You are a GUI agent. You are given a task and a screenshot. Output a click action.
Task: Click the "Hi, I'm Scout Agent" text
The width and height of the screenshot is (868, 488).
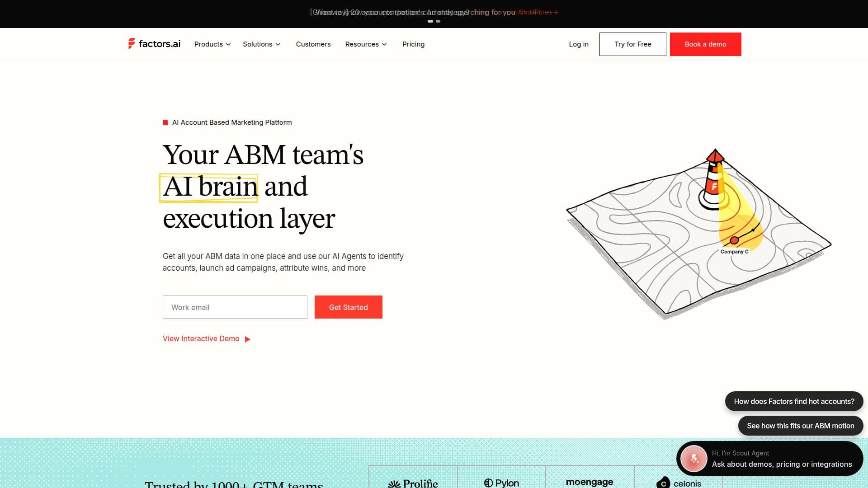[x=741, y=453]
